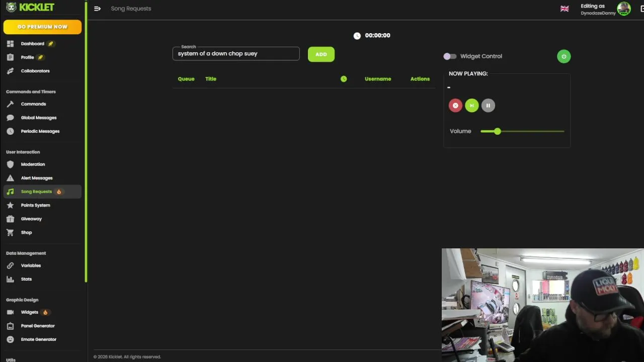Click the green clock column header icon

344,79
